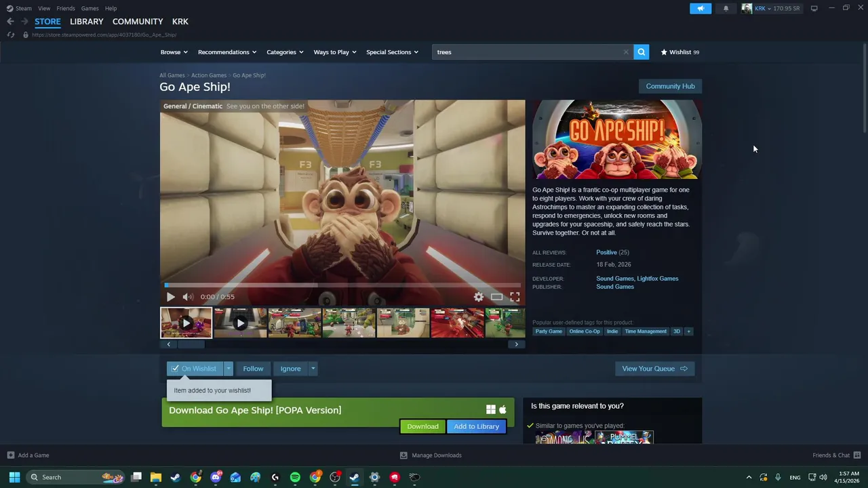Click the page vertical scrollbar
The height and width of the screenshot is (488, 868).
[x=864, y=88]
